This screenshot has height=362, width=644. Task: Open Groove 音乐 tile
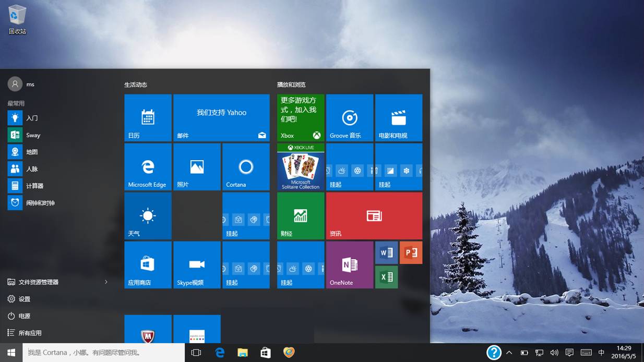(x=349, y=118)
